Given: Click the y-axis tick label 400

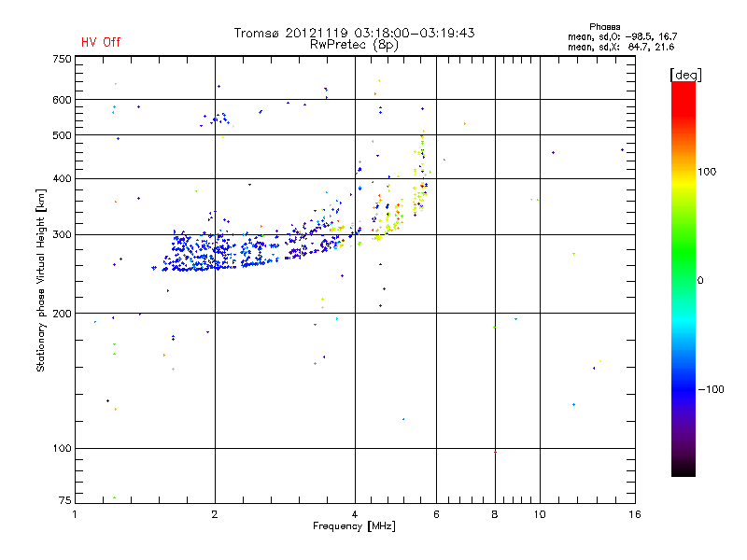Looking at the screenshot, I should coord(62,179).
